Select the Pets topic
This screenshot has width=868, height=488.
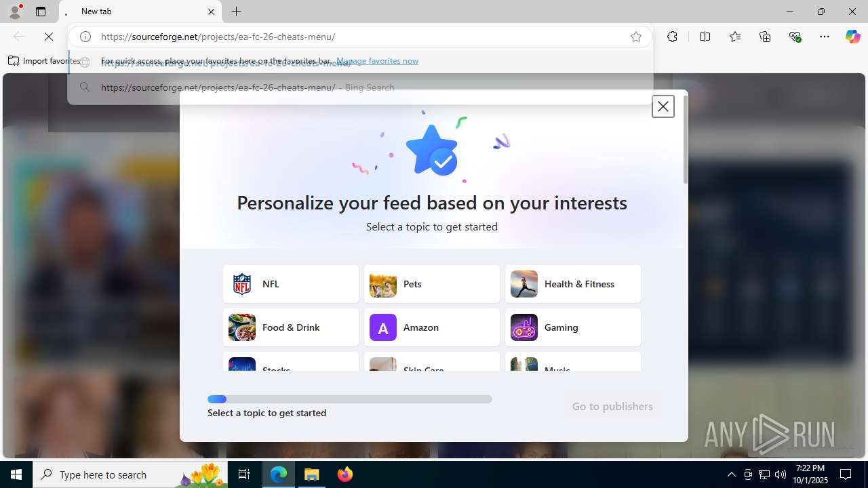[432, 284]
